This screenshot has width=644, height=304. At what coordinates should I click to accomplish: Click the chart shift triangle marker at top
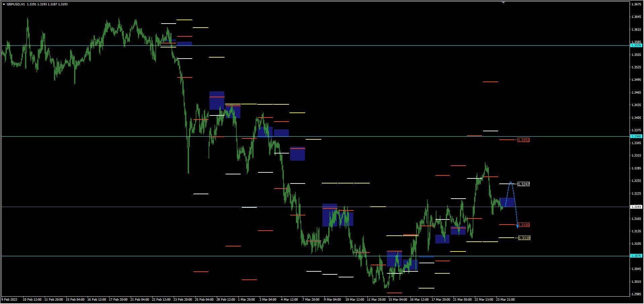[x=503, y=2]
